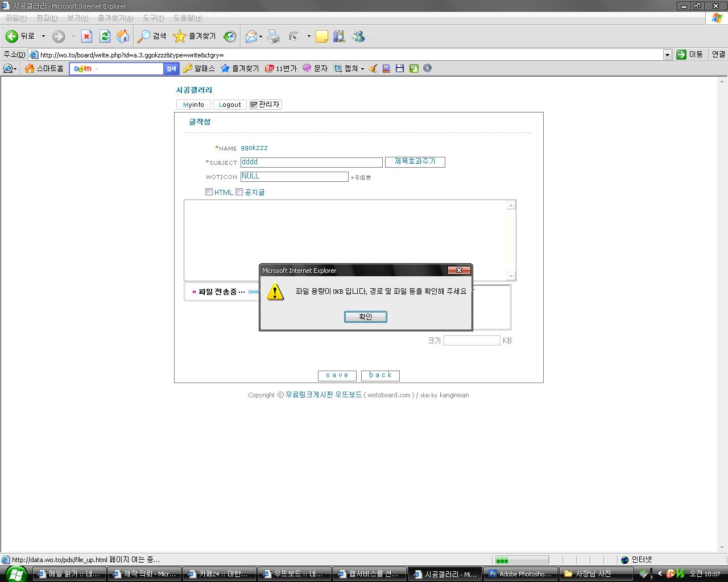Open the 보기 menu
Viewport: 728px width, 582px height.
(x=77, y=18)
